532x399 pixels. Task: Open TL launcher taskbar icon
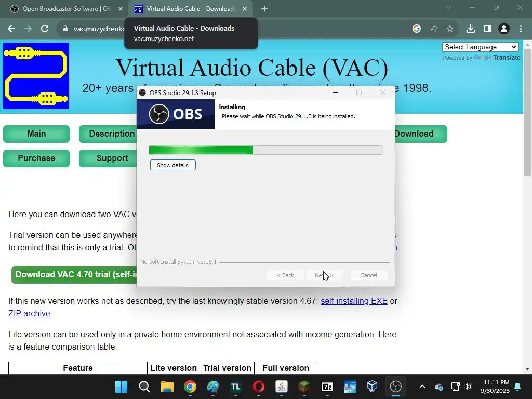(235, 387)
